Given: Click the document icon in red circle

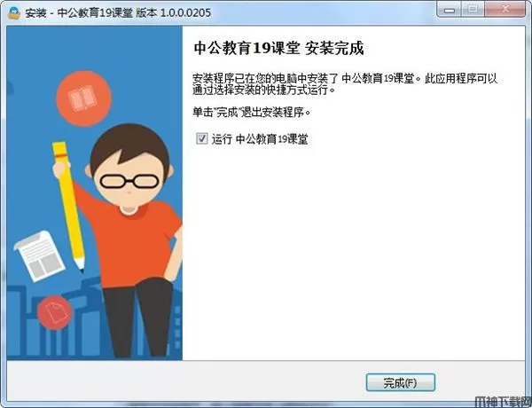Looking at the screenshot, I should (x=55, y=313).
